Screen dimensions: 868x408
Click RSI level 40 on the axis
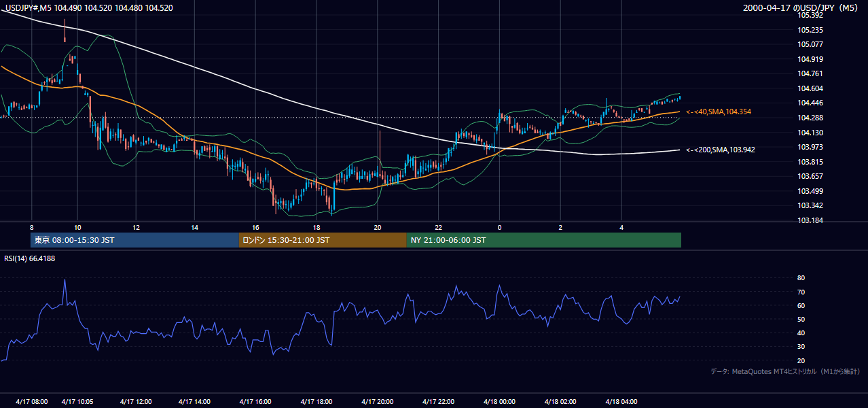pos(801,333)
